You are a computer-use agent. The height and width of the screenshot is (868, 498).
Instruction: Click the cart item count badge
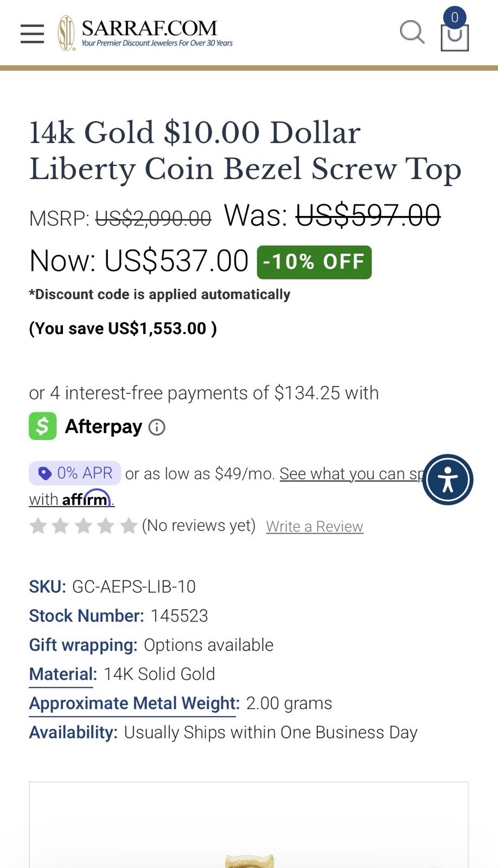pyautogui.click(x=455, y=17)
